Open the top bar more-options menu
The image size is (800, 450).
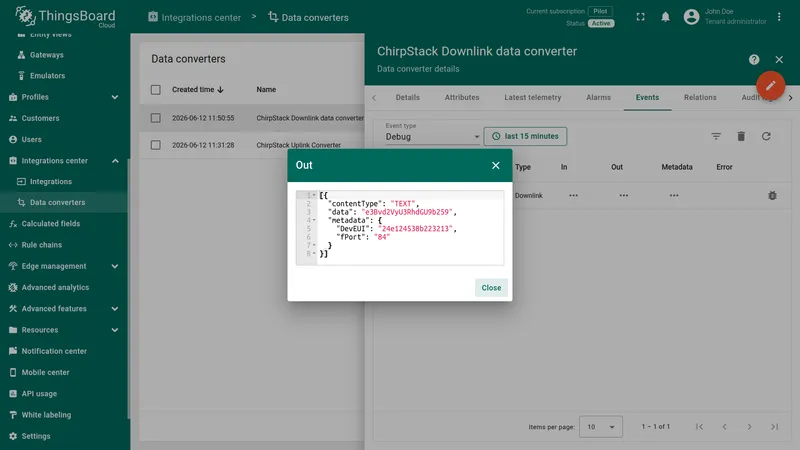coord(779,17)
